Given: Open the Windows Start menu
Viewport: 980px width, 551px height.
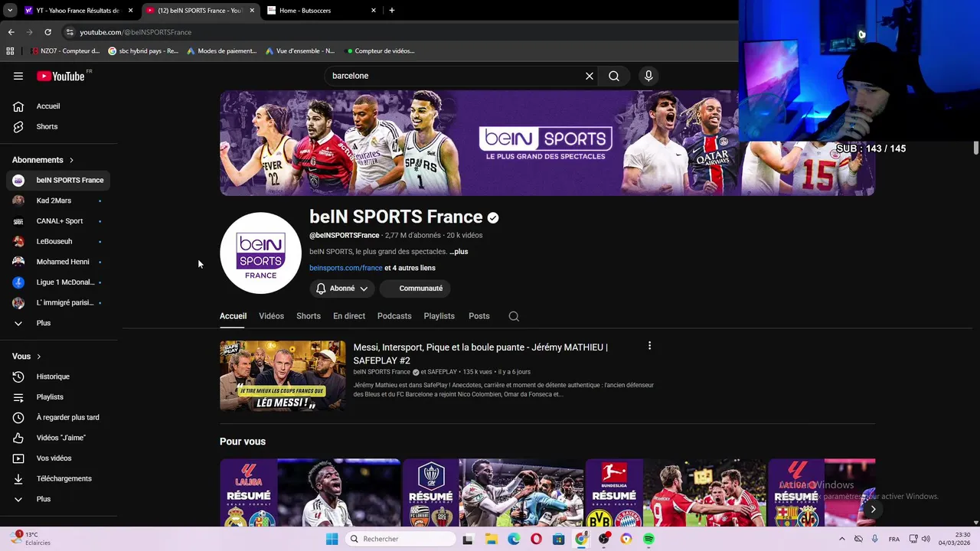Looking at the screenshot, I should [x=332, y=539].
